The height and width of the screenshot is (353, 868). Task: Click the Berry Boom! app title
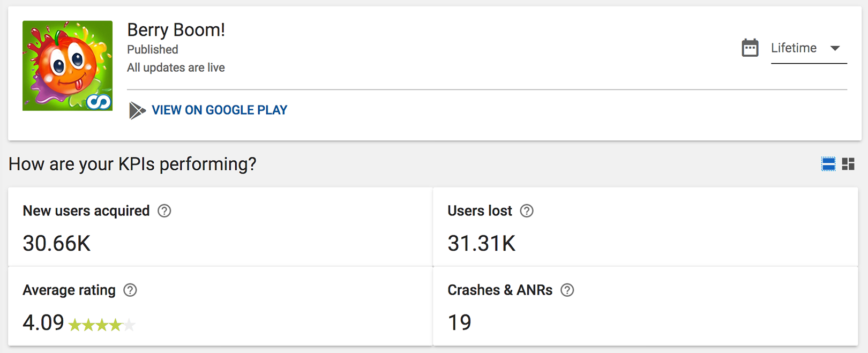point(176,30)
